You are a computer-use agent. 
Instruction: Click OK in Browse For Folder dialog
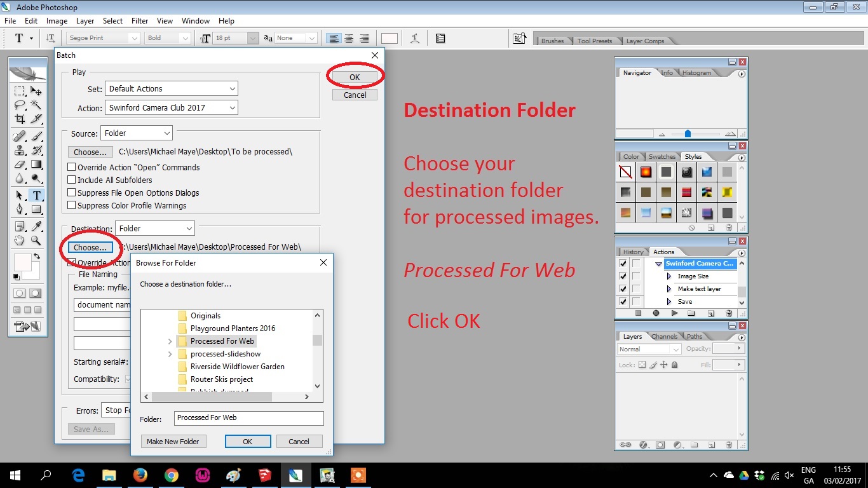pyautogui.click(x=248, y=442)
